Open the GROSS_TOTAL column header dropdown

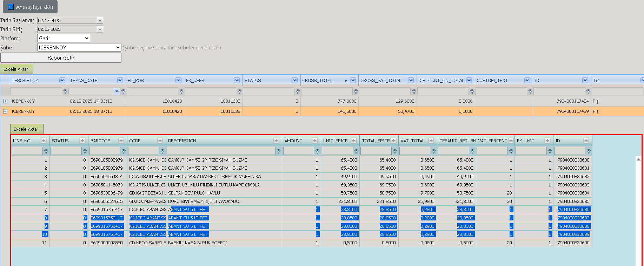point(353,80)
